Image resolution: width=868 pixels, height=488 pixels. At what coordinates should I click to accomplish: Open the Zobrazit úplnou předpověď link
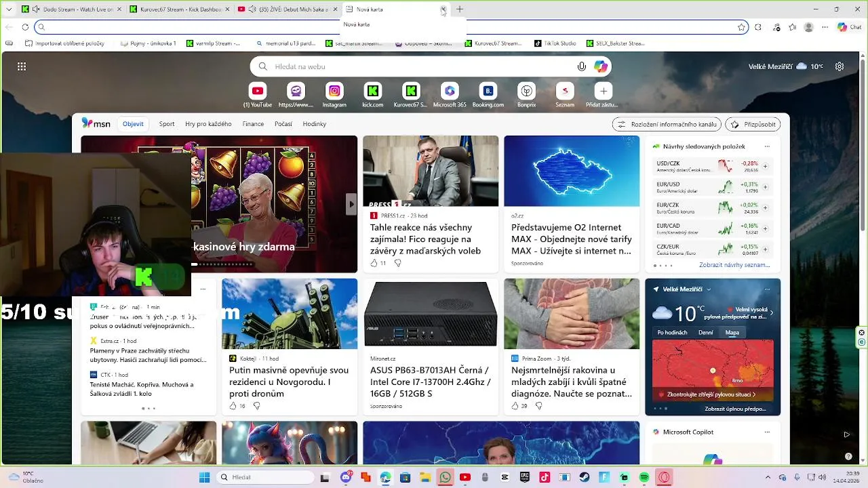point(735,409)
